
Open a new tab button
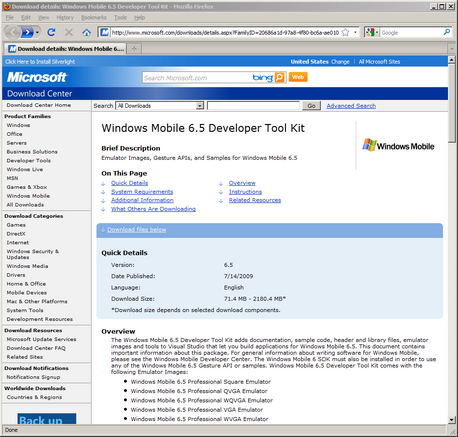134,49
